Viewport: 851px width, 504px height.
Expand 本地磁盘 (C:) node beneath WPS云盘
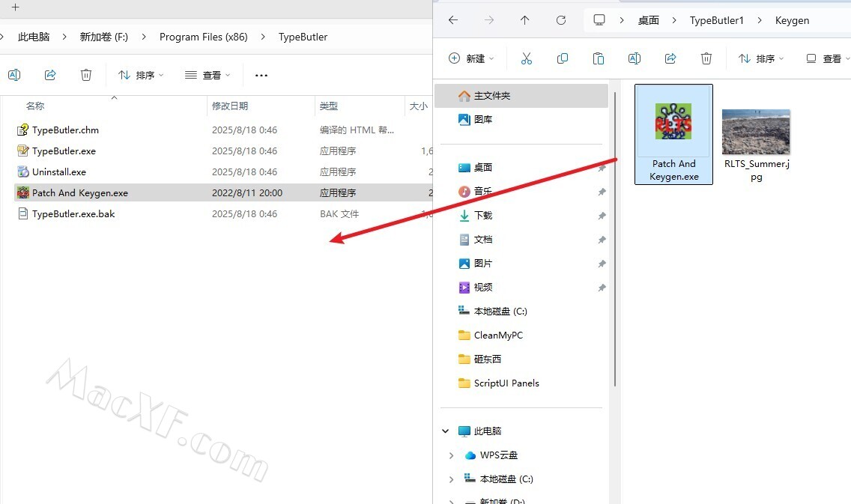point(451,479)
